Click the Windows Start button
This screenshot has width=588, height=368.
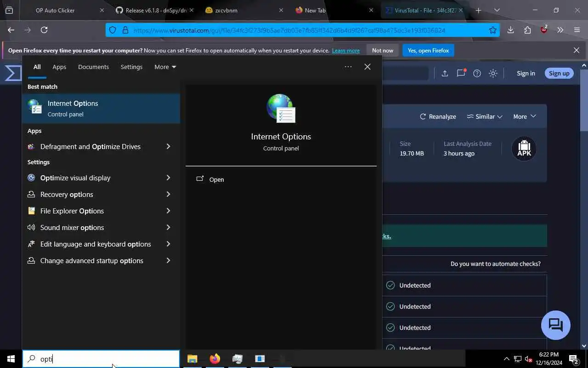click(x=11, y=359)
